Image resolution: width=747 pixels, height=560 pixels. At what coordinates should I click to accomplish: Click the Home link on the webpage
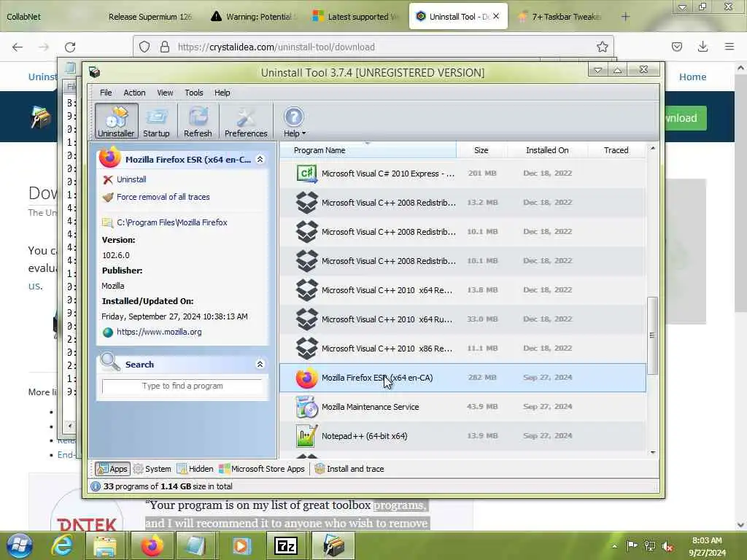(692, 77)
